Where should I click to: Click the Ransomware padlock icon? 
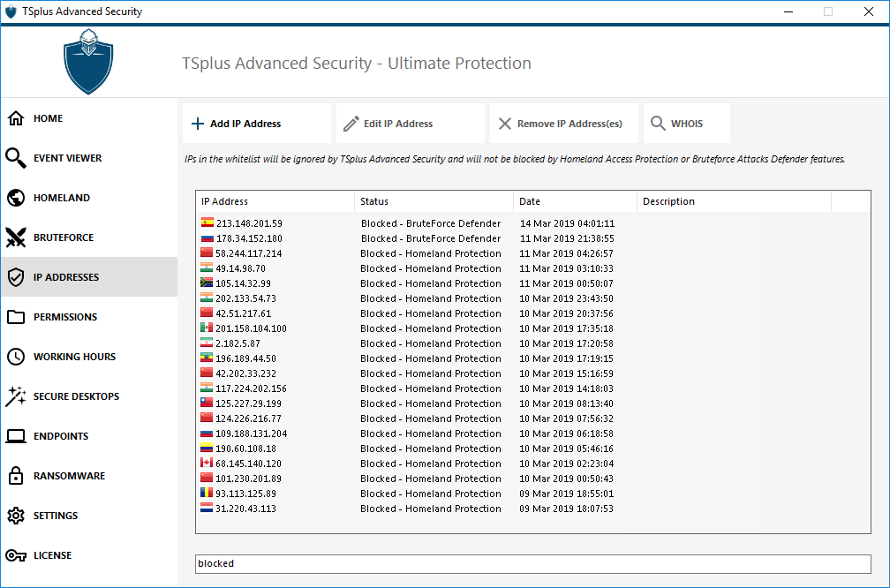click(x=17, y=475)
